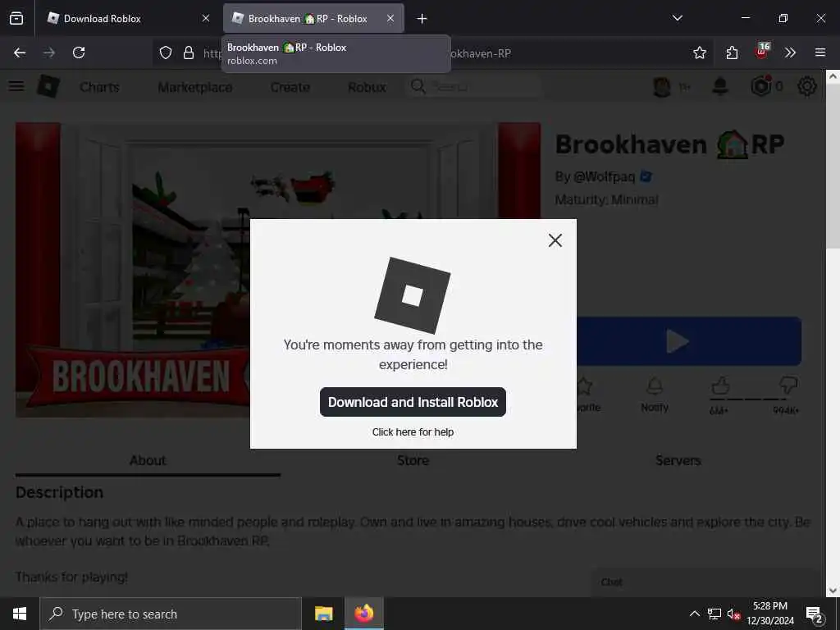This screenshot has height=630, width=840.
Task: Open Roblox notifications bell
Action: pyautogui.click(x=720, y=86)
